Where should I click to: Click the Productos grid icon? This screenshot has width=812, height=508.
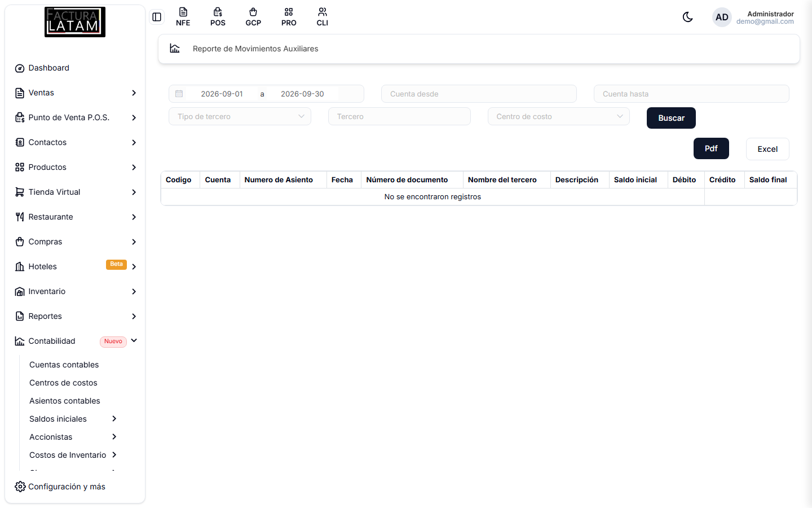coord(20,168)
